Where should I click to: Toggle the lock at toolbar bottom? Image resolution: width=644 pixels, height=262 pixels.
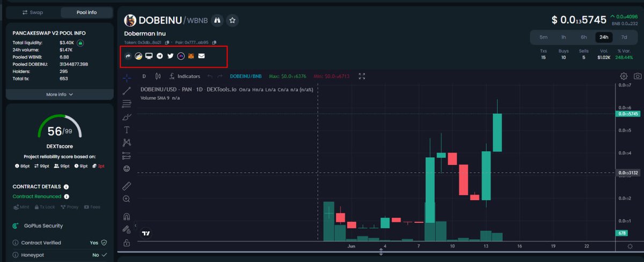pos(127,243)
